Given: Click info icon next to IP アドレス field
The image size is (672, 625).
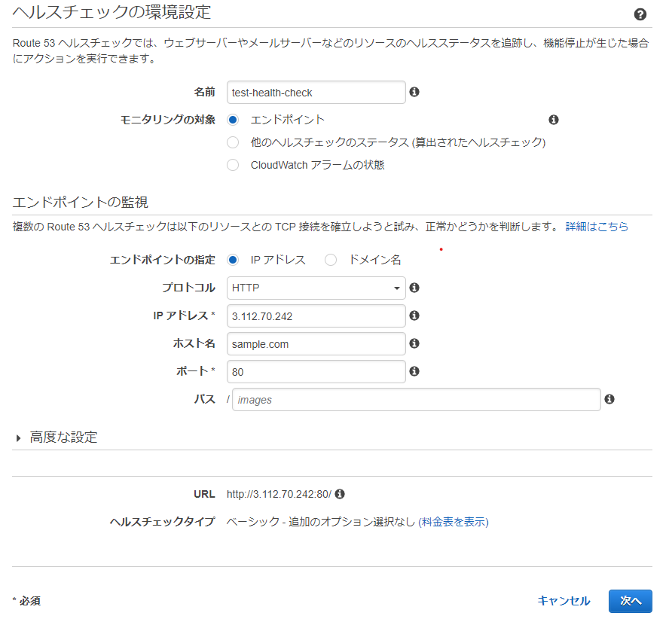Looking at the screenshot, I should (414, 316).
